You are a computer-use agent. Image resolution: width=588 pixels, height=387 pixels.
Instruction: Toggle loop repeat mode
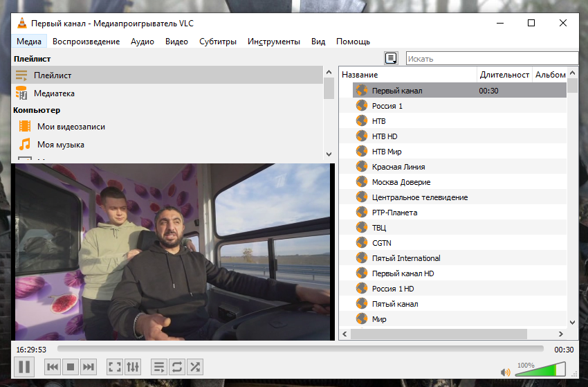(176, 367)
